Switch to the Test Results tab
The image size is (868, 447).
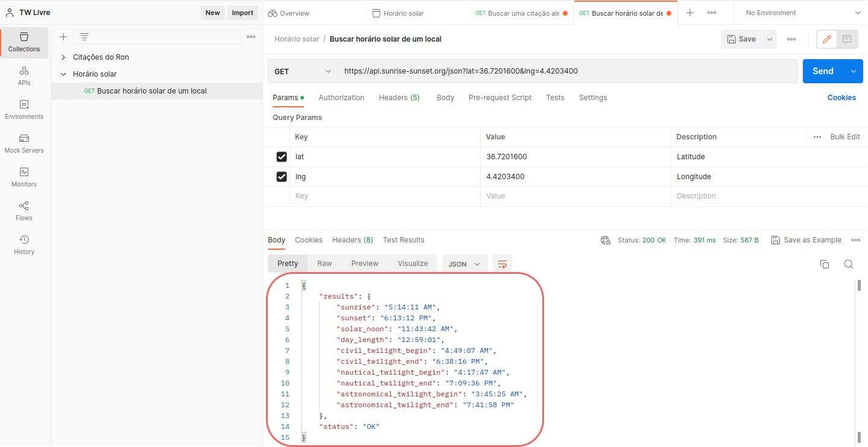404,240
